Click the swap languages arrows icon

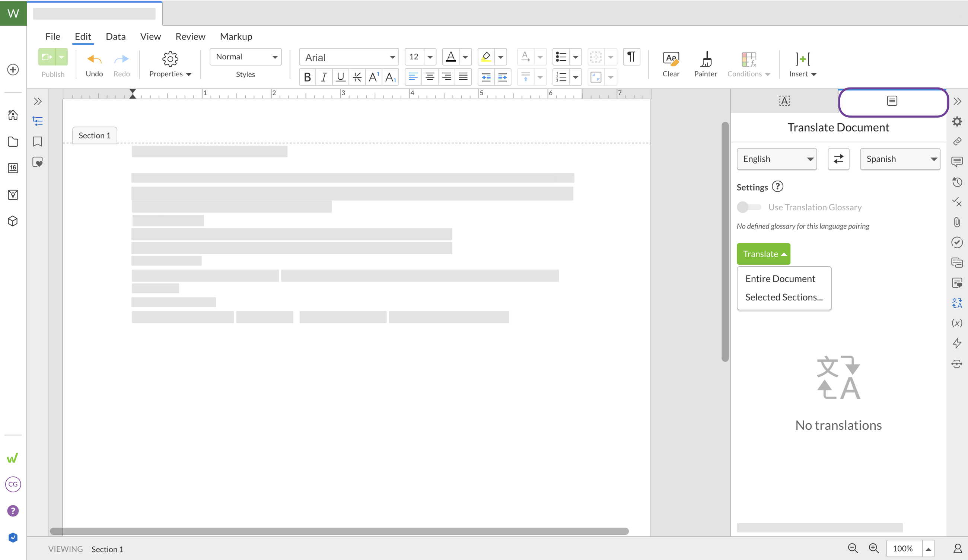[838, 159]
